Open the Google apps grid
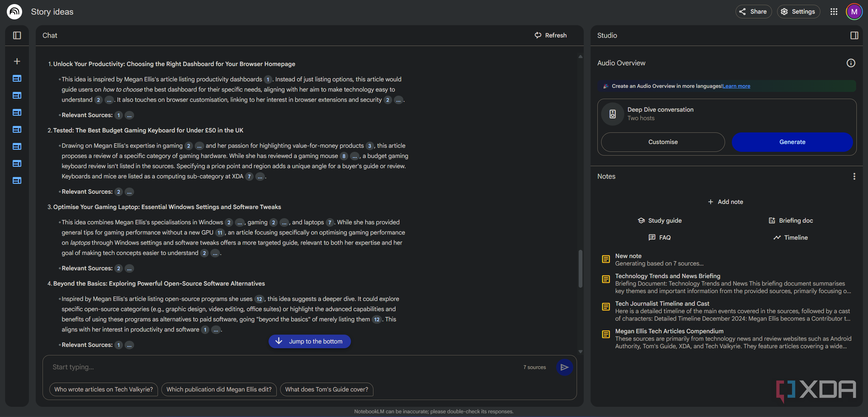This screenshot has width=868, height=417. click(x=834, y=12)
